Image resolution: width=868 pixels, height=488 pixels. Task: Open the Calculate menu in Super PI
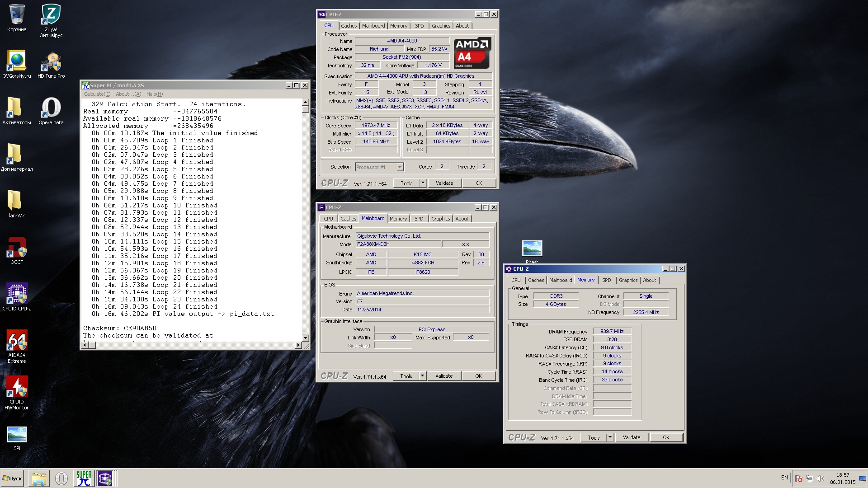click(97, 94)
